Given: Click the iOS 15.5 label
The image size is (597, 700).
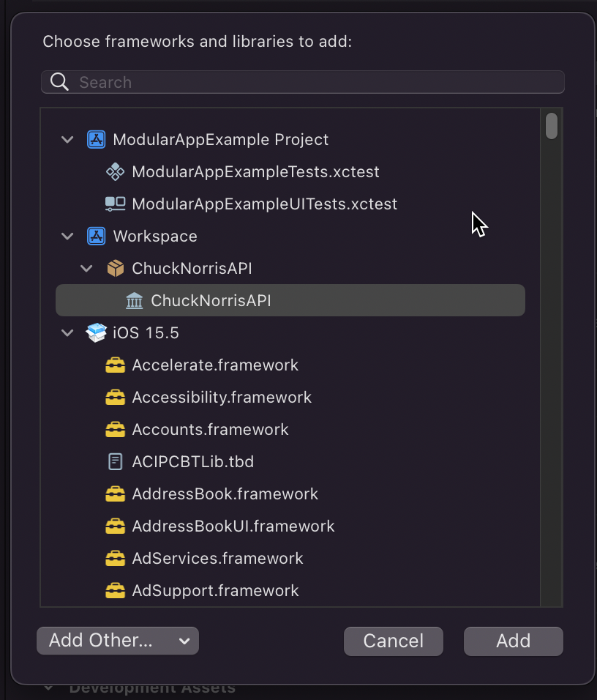Looking at the screenshot, I should [146, 333].
